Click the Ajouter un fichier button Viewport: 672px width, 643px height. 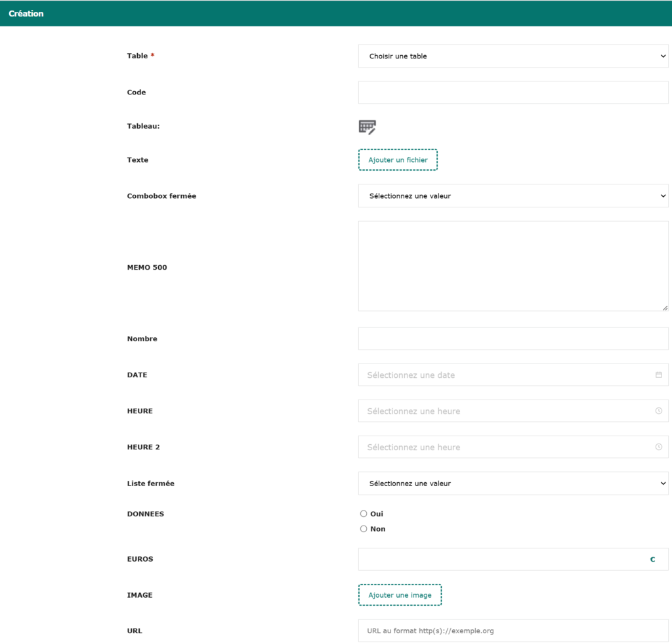click(398, 160)
